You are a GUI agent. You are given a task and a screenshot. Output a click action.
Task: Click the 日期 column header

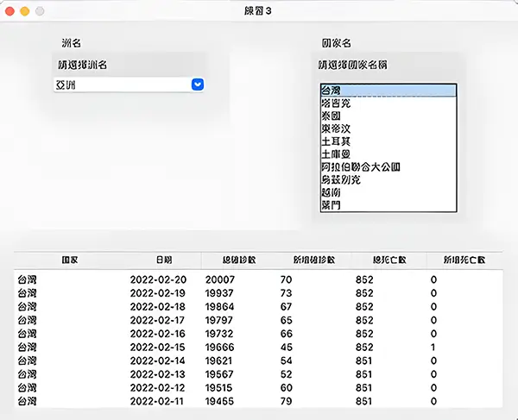coord(163,260)
